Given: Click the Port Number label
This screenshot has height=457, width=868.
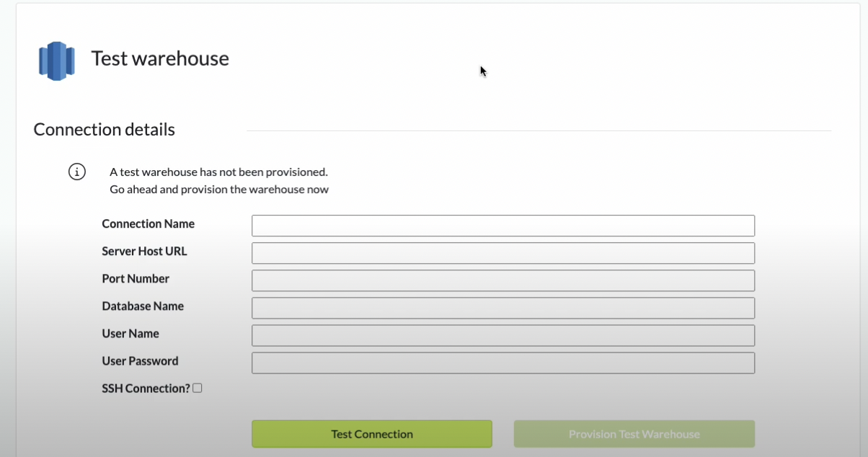Looking at the screenshot, I should point(136,279).
